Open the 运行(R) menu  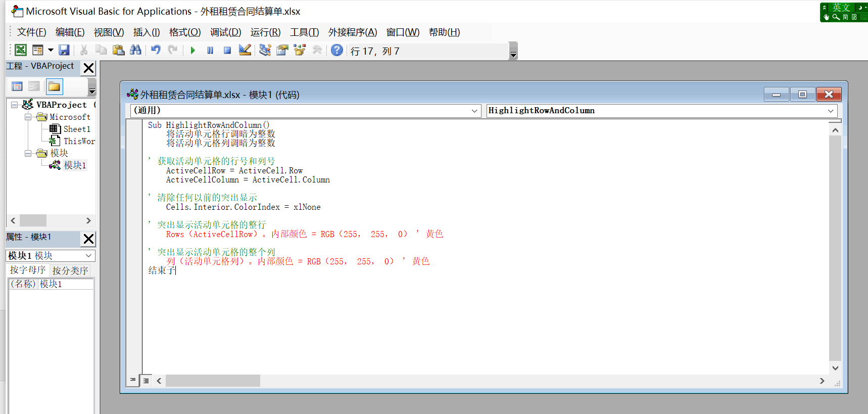click(x=266, y=32)
